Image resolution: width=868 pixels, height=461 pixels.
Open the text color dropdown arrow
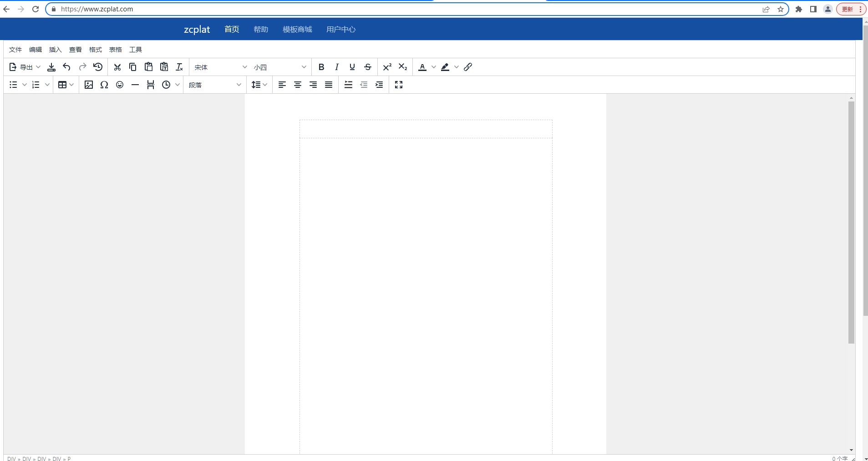pyautogui.click(x=434, y=67)
